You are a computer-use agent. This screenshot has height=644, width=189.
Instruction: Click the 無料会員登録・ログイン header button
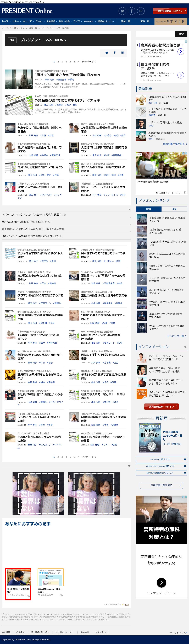tap(170, 11)
